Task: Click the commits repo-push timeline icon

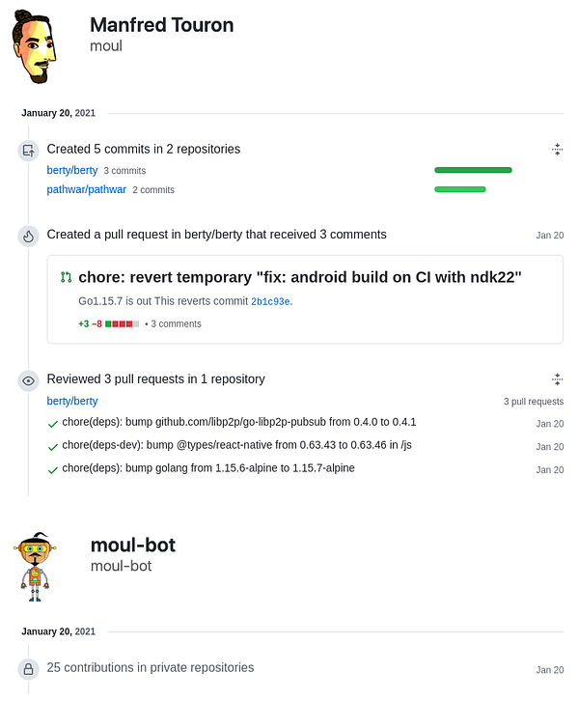Action: coord(28,151)
